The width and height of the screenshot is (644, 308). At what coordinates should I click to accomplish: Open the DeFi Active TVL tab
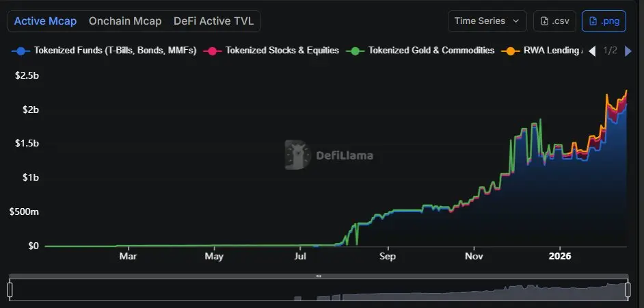213,21
